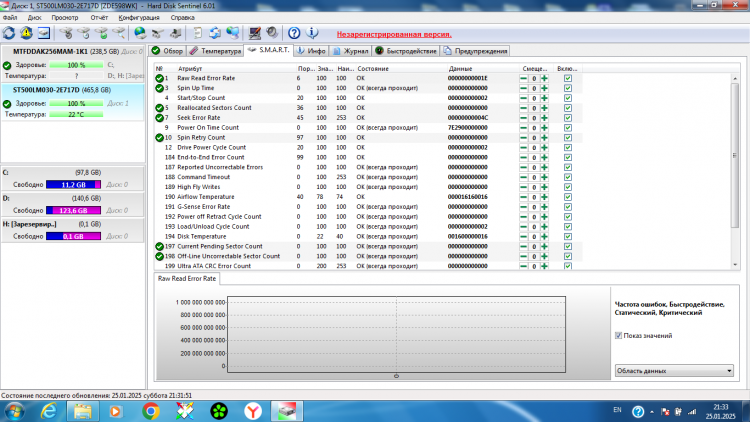The height and width of the screenshot is (422, 750).
Task: Click the blue refresh arrows toolbar icon
Action: [x=9, y=33]
